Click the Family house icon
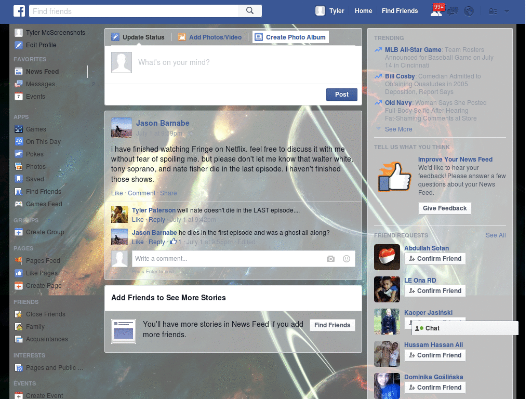This screenshot has height=399, width=532. (19, 327)
